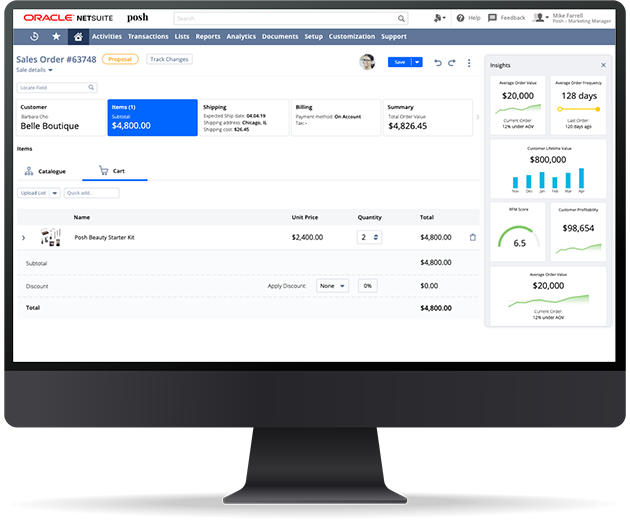Click the redo arrow icon
Viewport: 630px width, 520px height.
[x=452, y=63]
